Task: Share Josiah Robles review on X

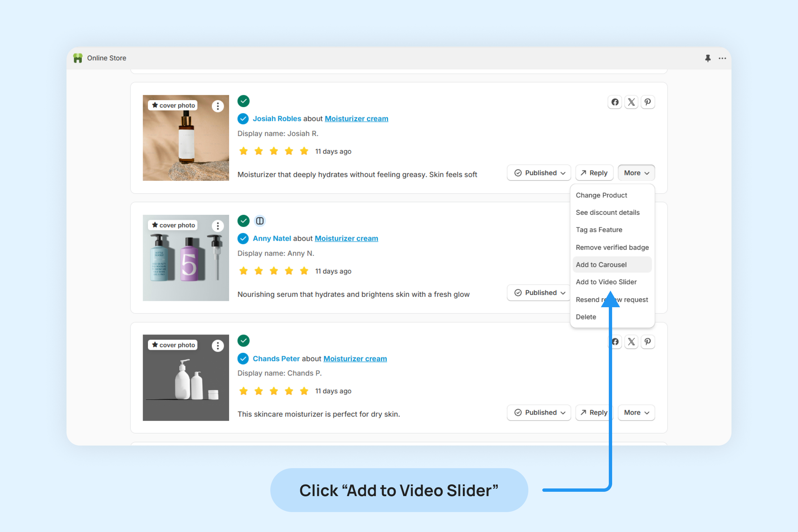Action: 631,102
